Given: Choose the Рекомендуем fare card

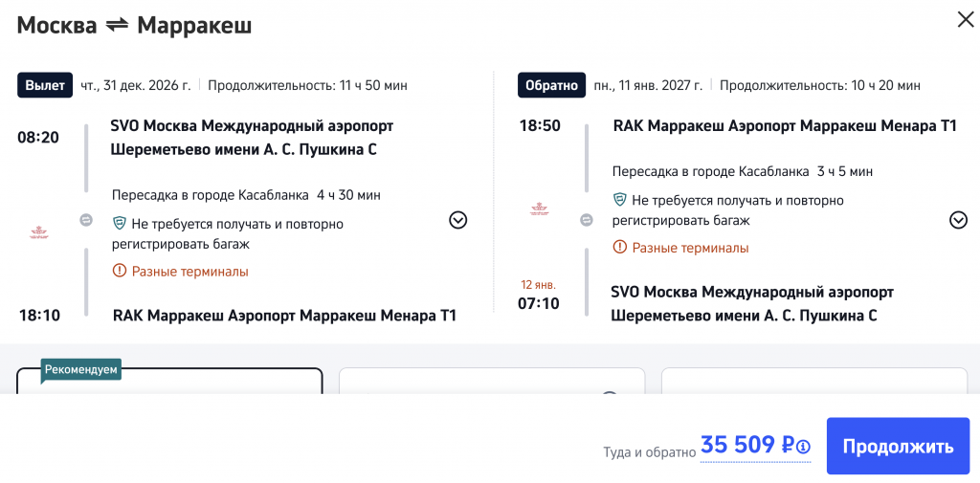Looking at the screenshot, I should click(169, 383).
